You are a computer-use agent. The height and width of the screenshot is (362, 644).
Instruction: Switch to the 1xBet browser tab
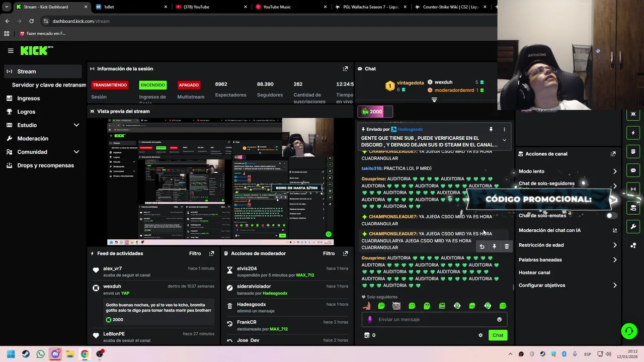131,7
